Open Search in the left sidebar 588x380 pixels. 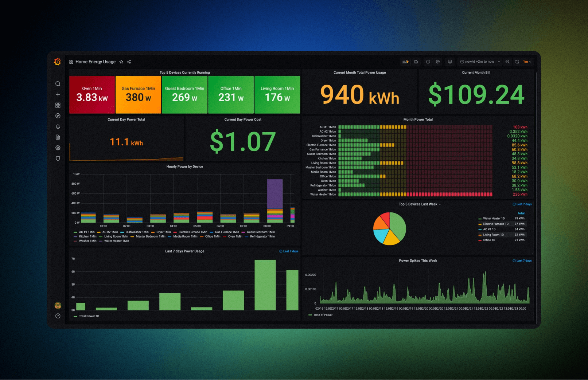coord(58,84)
